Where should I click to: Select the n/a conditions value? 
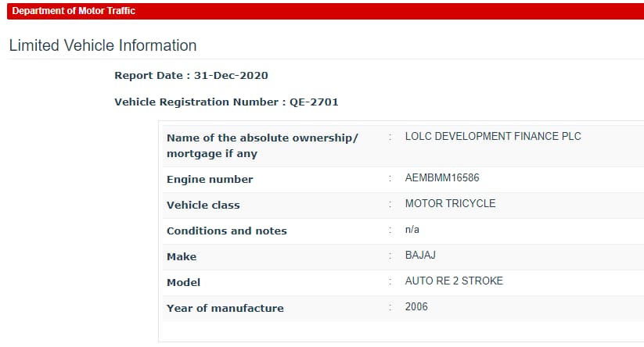point(412,229)
